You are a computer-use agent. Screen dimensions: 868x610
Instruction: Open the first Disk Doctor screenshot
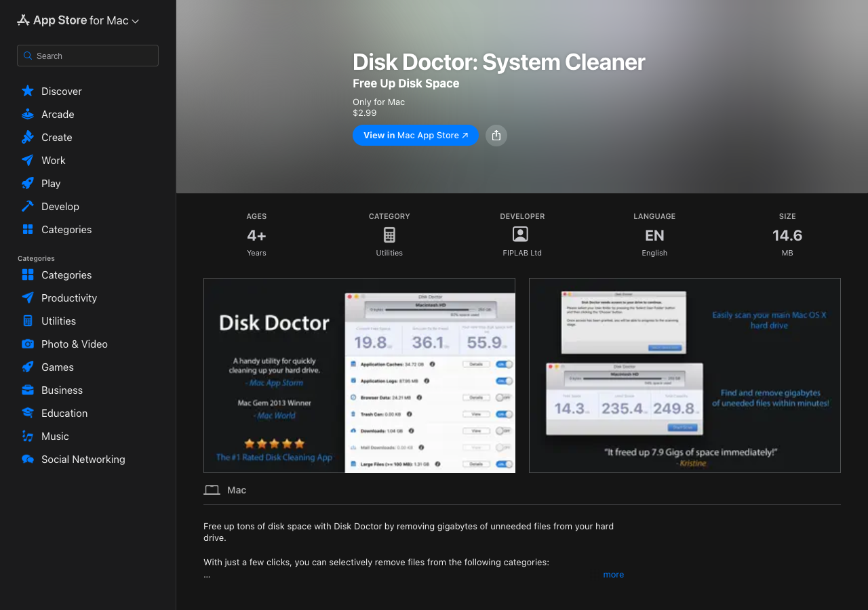pos(359,375)
